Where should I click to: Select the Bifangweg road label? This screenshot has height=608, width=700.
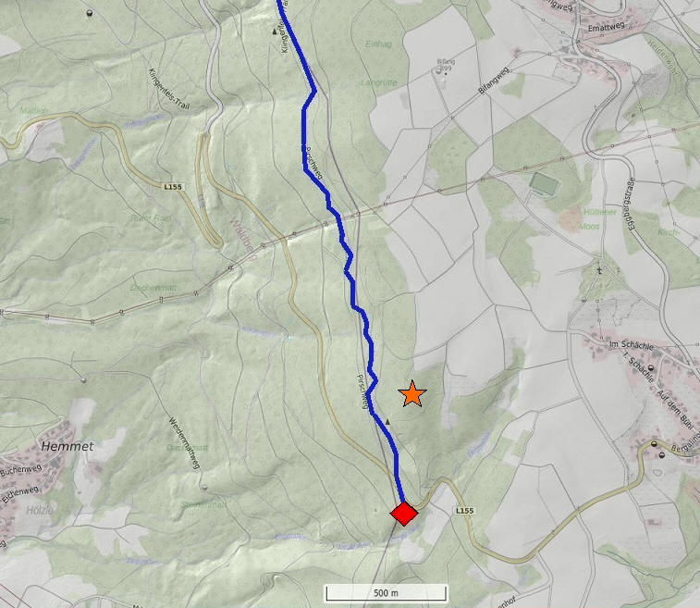click(493, 80)
